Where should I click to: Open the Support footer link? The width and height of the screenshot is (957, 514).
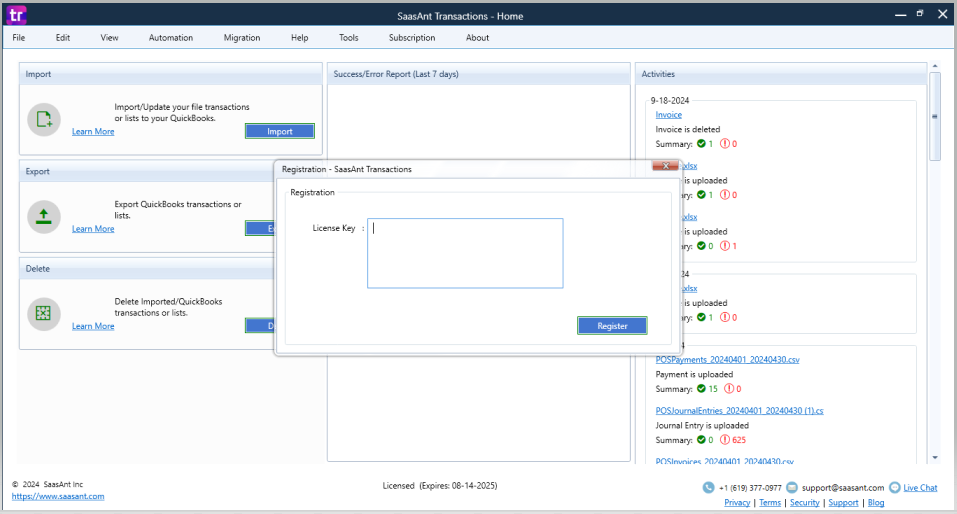843,502
